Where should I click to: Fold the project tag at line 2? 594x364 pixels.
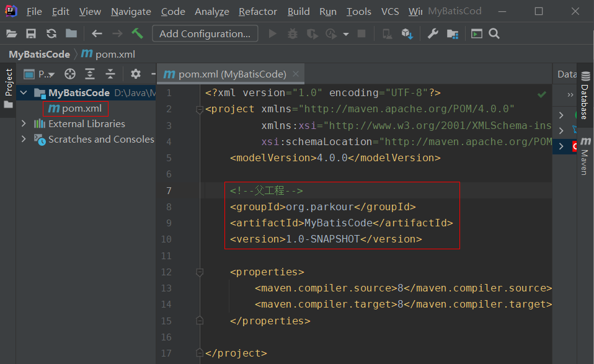click(200, 110)
